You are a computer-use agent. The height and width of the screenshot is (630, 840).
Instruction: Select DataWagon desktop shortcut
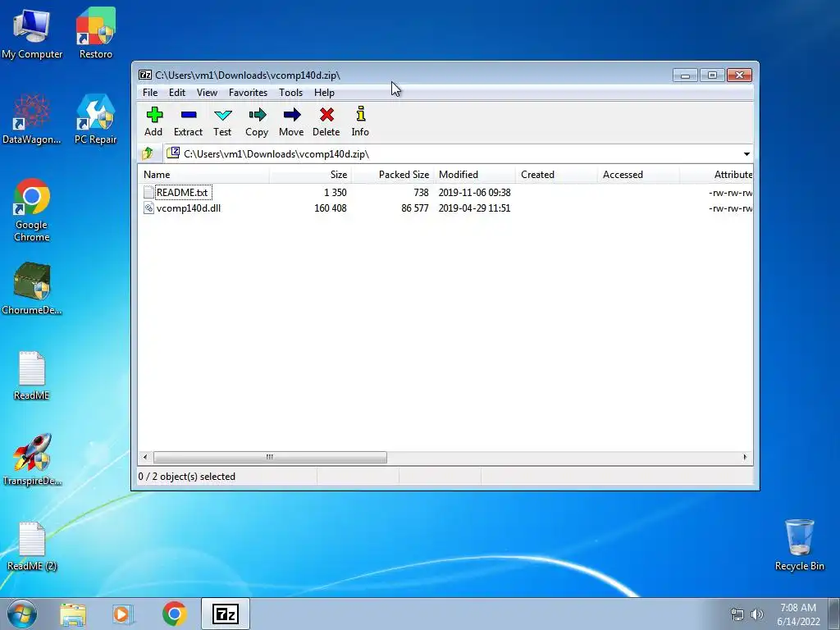coord(32,119)
